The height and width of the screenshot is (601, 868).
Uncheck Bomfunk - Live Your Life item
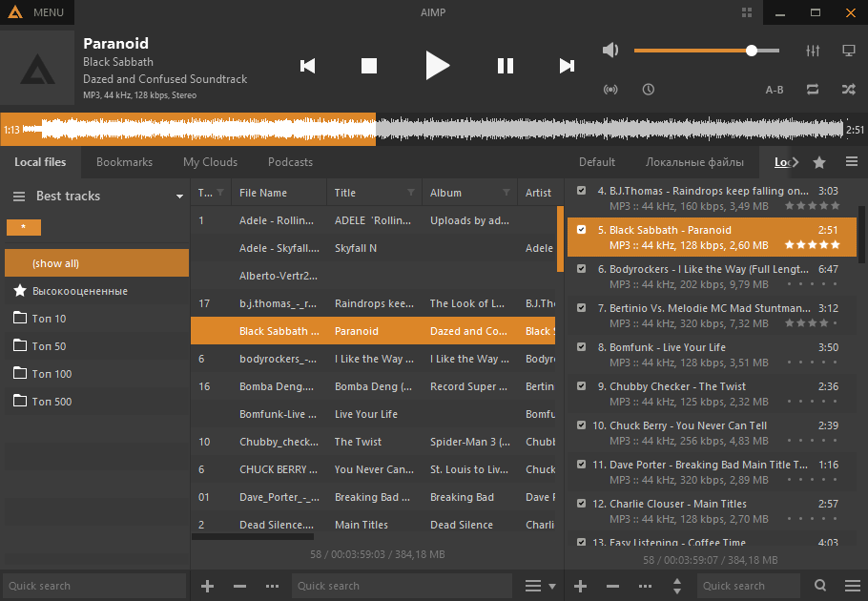[581, 347]
